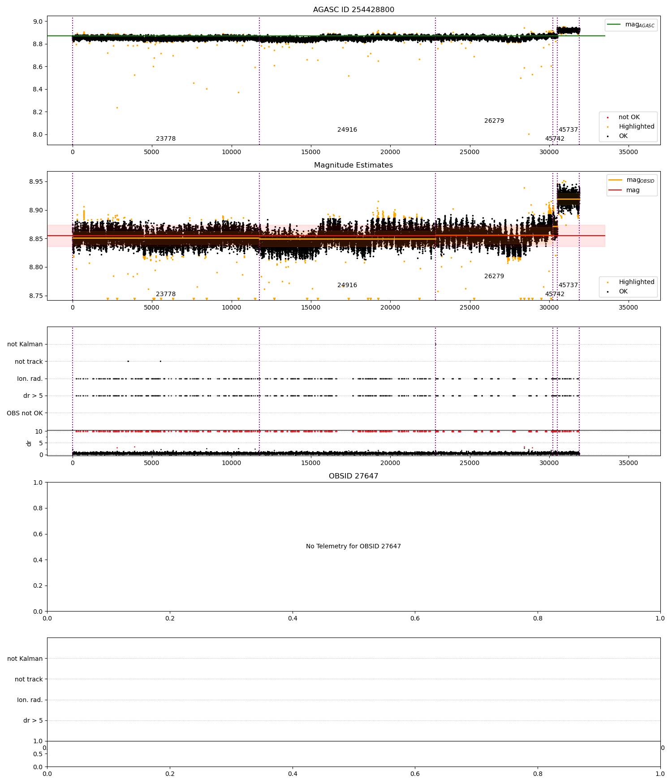Click the 8.95 y-tick in Magnitude Estimates
The height and width of the screenshot is (784, 672).
(36, 182)
